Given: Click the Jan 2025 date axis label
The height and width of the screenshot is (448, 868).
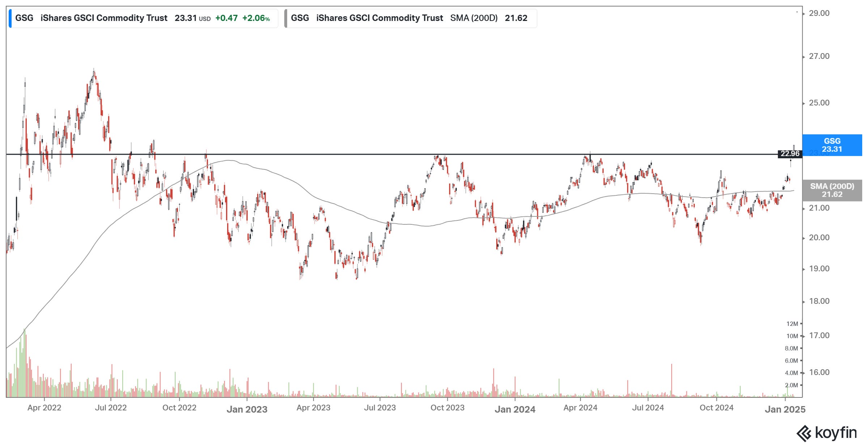Looking at the screenshot, I should pyautogui.click(x=785, y=409).
